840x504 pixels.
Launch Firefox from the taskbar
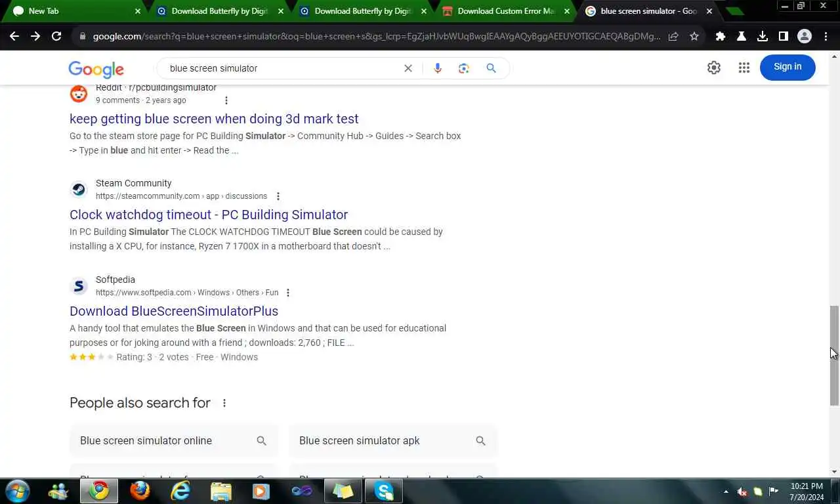point(140,491)
